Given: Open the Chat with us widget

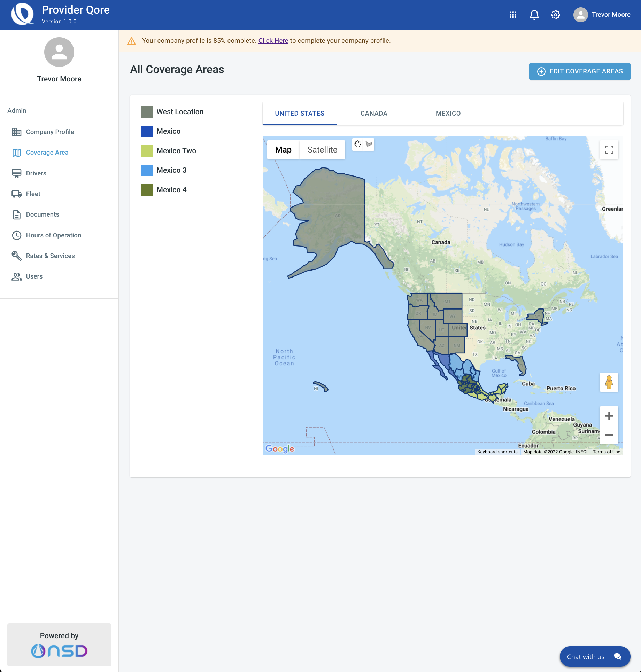Looking at the screenshot, I should (595, 657).
